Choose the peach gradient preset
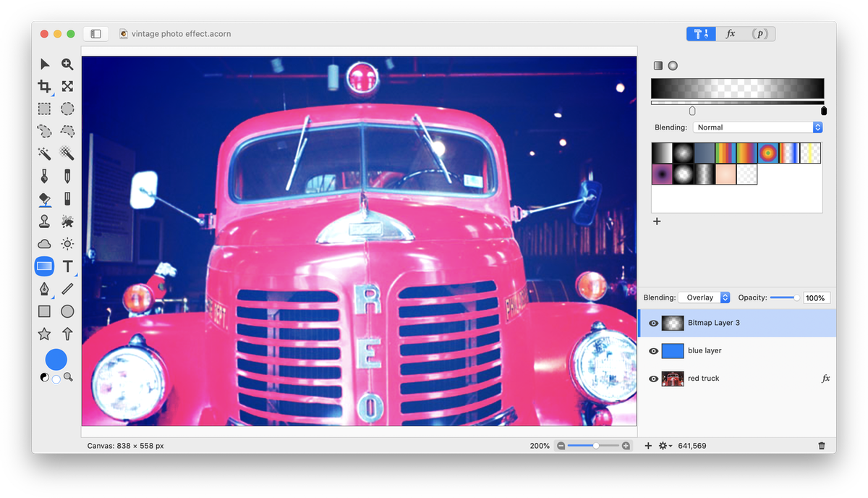 tap(726, 174)
